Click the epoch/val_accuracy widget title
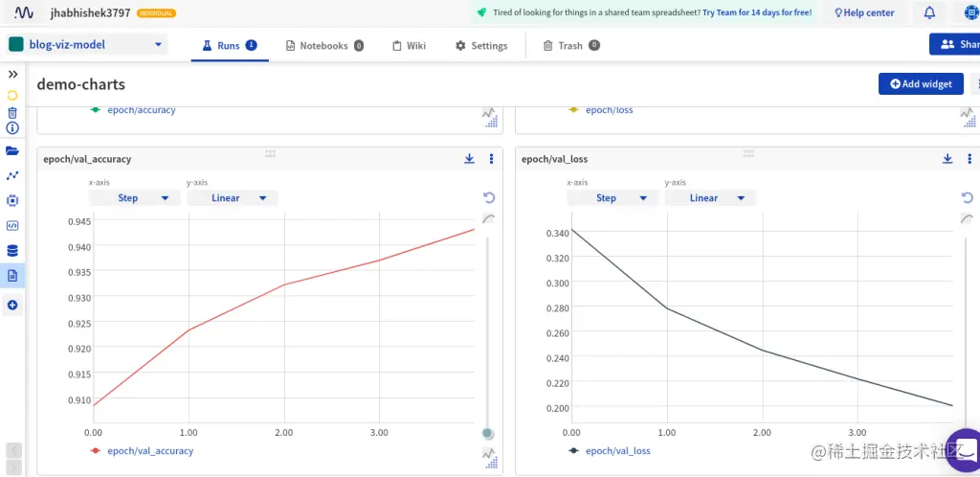 click(x=87, y=159)
